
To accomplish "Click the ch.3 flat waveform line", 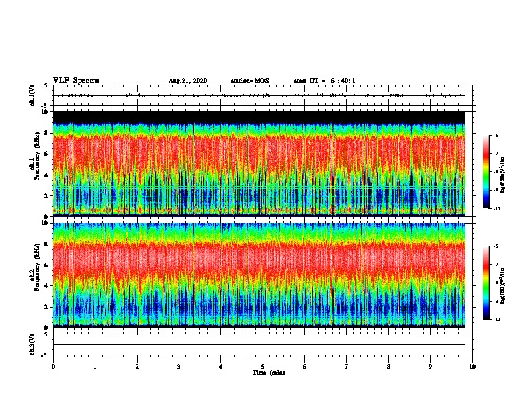I will point(259,345).
